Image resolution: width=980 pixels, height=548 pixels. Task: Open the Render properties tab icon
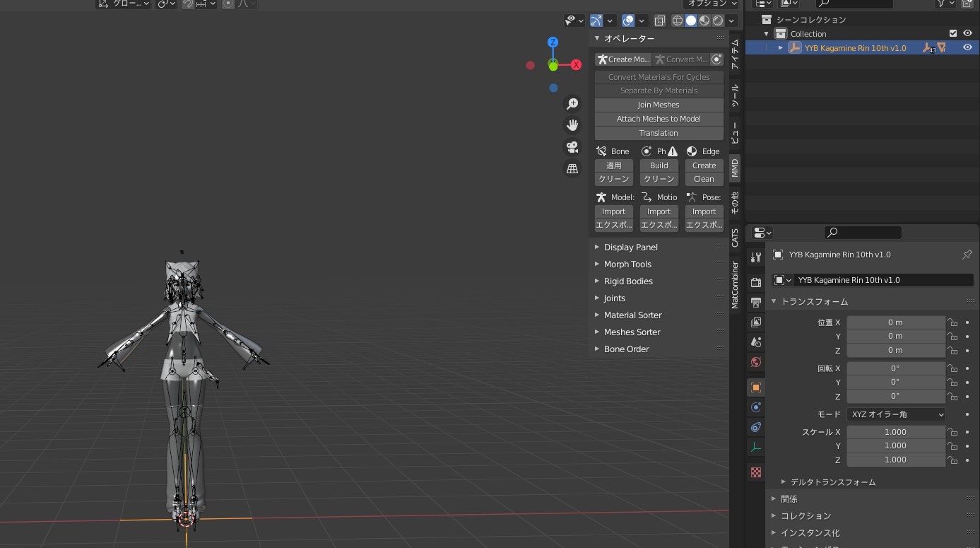tap(756, 282)
